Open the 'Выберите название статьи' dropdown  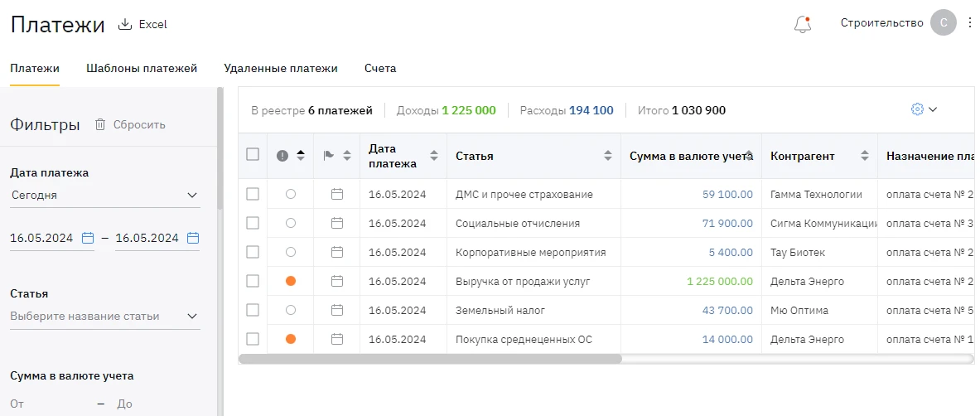(x=105, y=317)
